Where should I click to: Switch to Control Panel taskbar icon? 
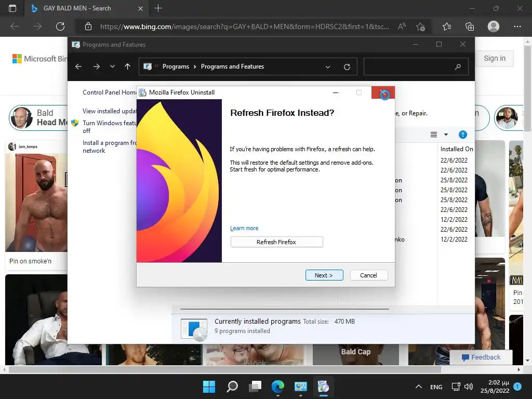coord(301,387)
